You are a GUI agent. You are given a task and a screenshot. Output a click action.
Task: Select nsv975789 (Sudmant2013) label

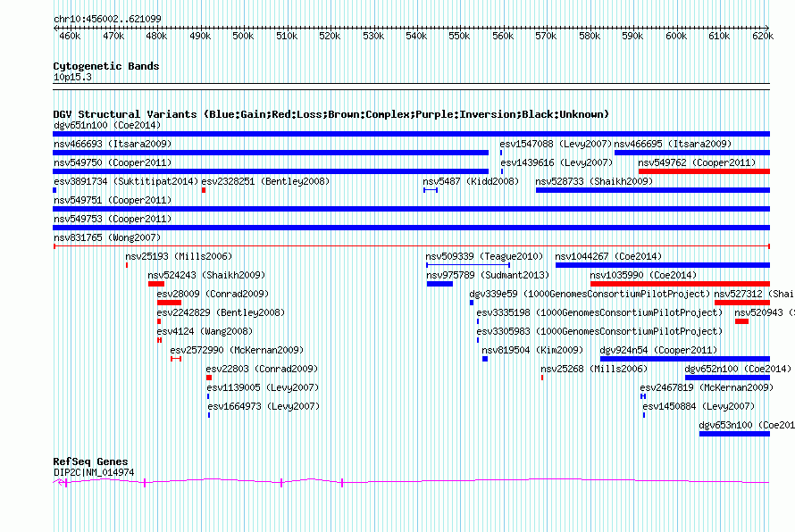[x=488, y=275]
